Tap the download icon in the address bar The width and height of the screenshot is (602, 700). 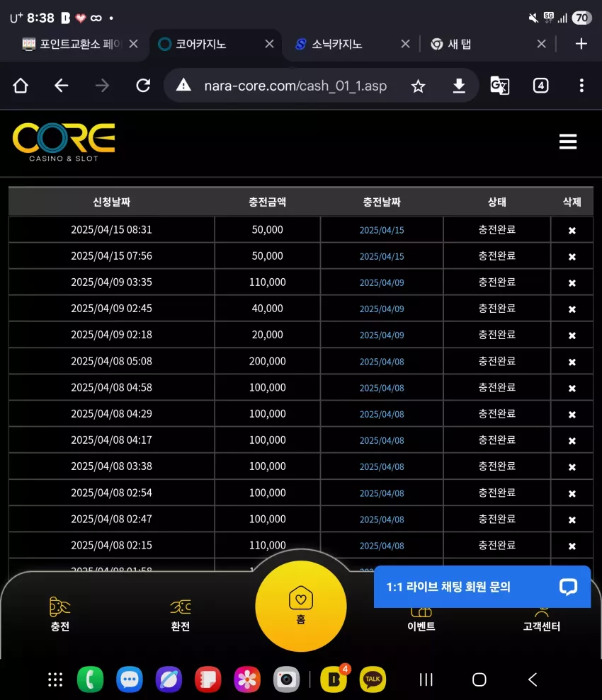tap(459, 85)
